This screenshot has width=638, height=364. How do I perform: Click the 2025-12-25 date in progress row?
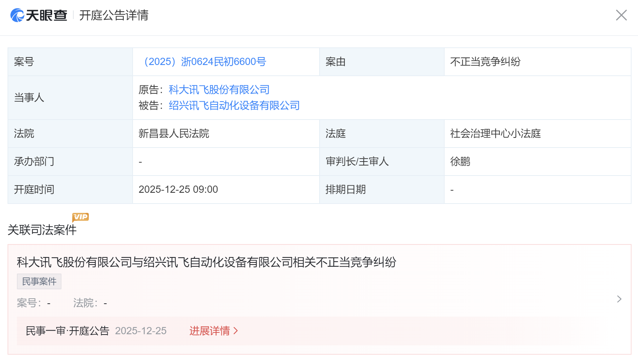point(141,331)
